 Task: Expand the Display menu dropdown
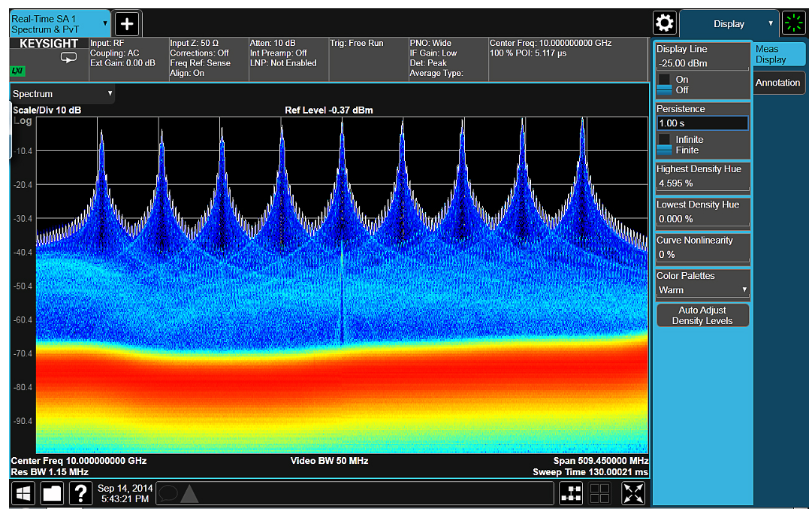(x=729, y=24)
